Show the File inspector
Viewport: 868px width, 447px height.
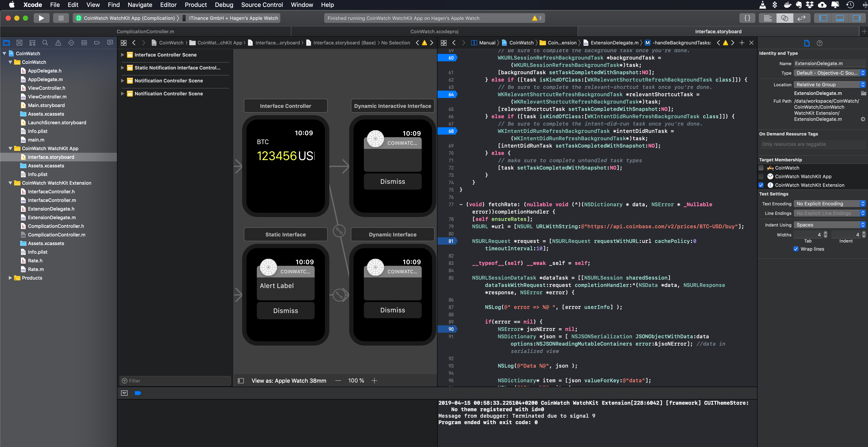[807, 43]
